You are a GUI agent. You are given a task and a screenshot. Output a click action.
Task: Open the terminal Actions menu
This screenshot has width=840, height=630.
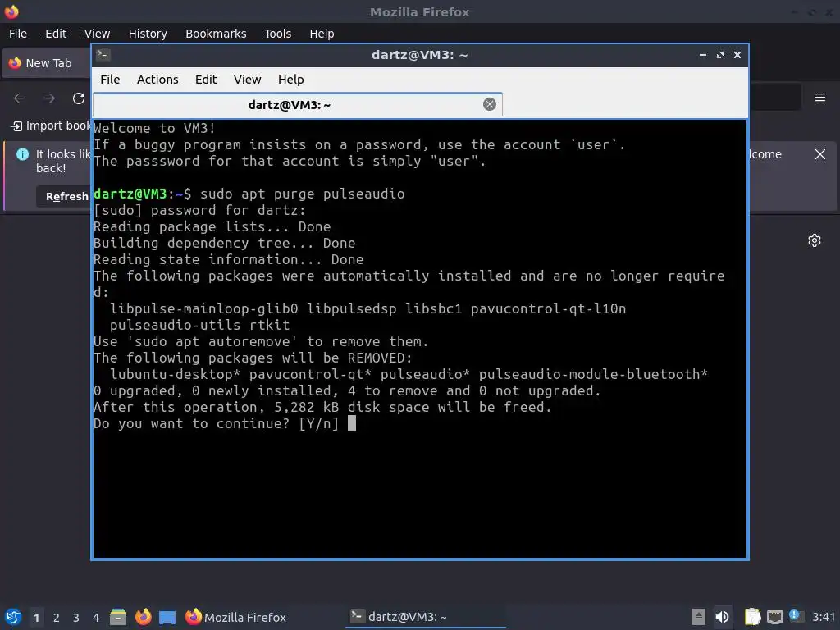(x=157, y=80)
